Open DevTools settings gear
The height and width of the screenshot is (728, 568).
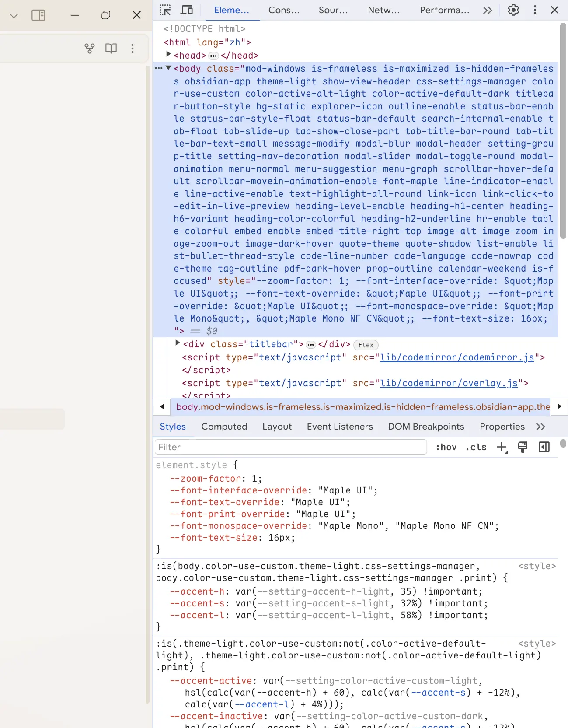pos(513,10)
